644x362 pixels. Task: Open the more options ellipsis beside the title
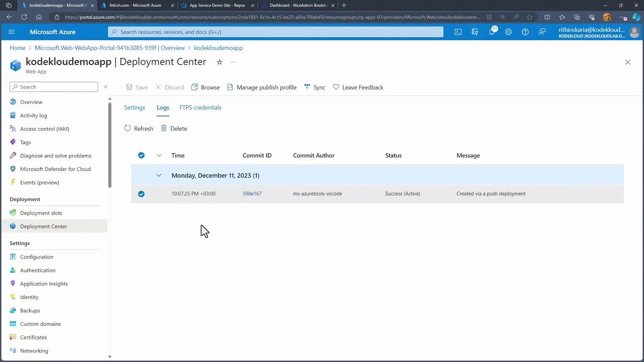pos(233,62)
